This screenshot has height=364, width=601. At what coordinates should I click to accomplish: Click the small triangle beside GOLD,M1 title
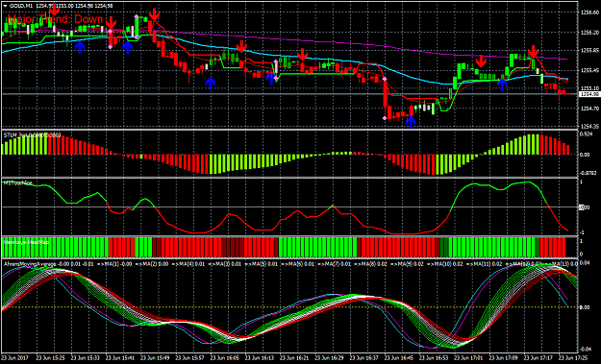pyautogui.click(x=5, y=6)
